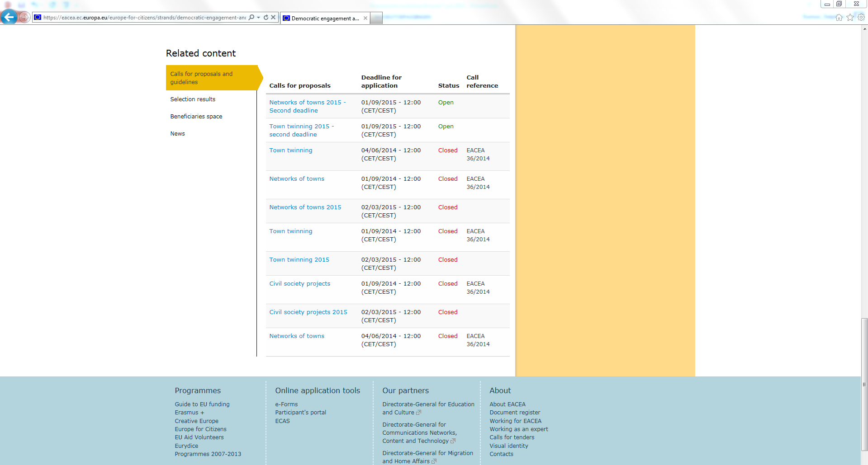Open Participant's portal link
868x465 pixels.
point(301,413)
